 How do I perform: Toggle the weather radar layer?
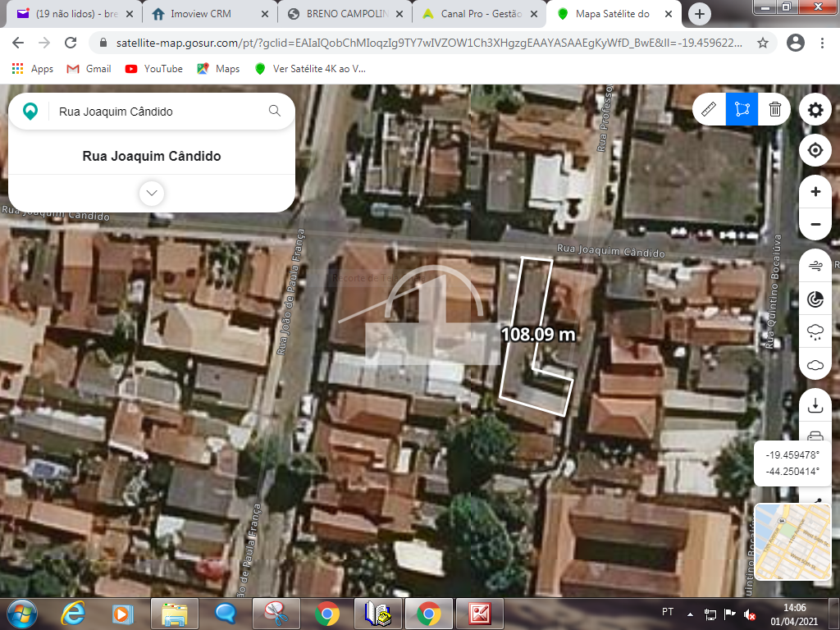pos(815,299)
